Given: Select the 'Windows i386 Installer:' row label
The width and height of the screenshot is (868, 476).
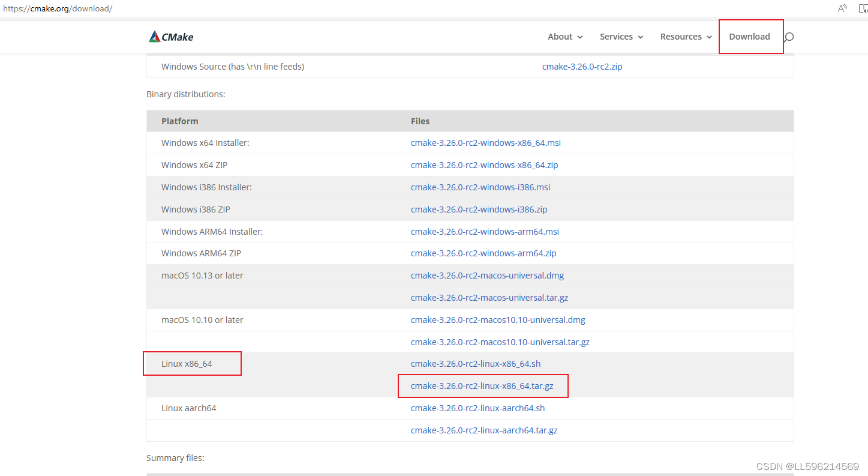Looking at the screenshot, I should 206,187.
